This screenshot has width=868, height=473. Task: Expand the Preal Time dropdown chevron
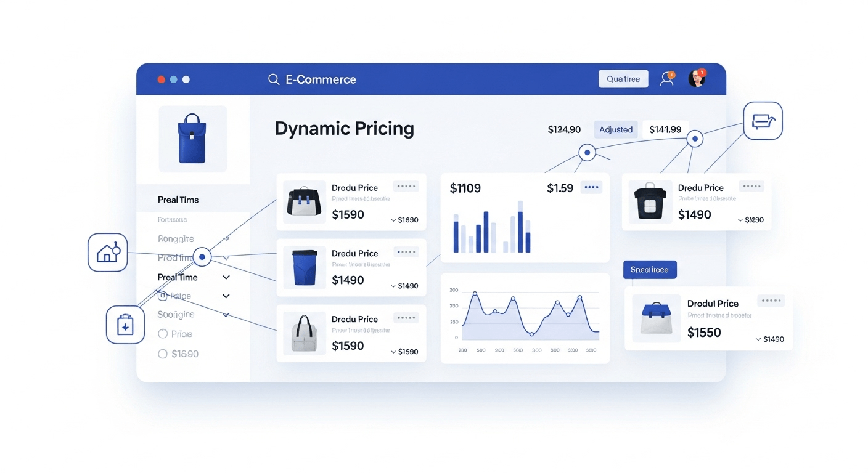pos(226,277)
